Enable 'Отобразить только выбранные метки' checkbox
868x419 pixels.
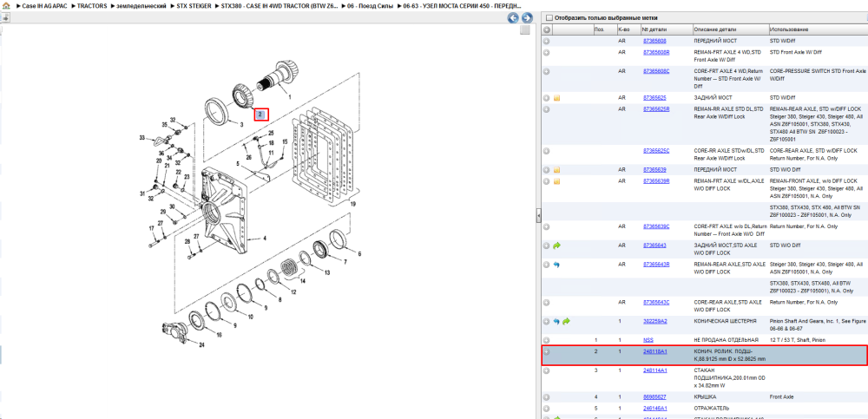coord(549,17)
